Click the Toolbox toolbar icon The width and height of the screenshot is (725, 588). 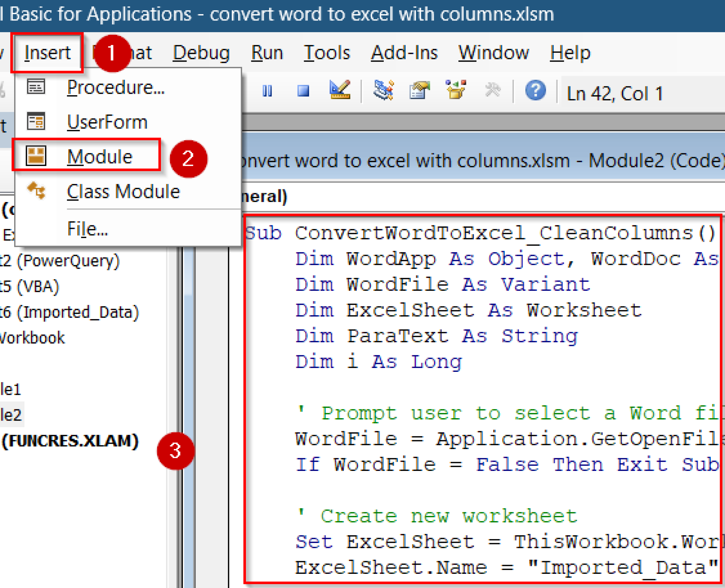[492, 90]
